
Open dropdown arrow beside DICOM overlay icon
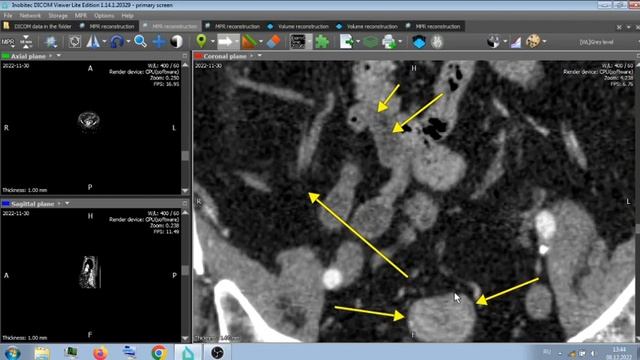click(x=309, y=42)
